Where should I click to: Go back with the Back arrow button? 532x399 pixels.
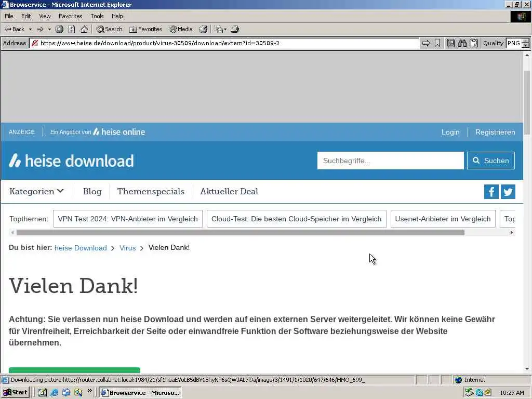tap(14, 29)
